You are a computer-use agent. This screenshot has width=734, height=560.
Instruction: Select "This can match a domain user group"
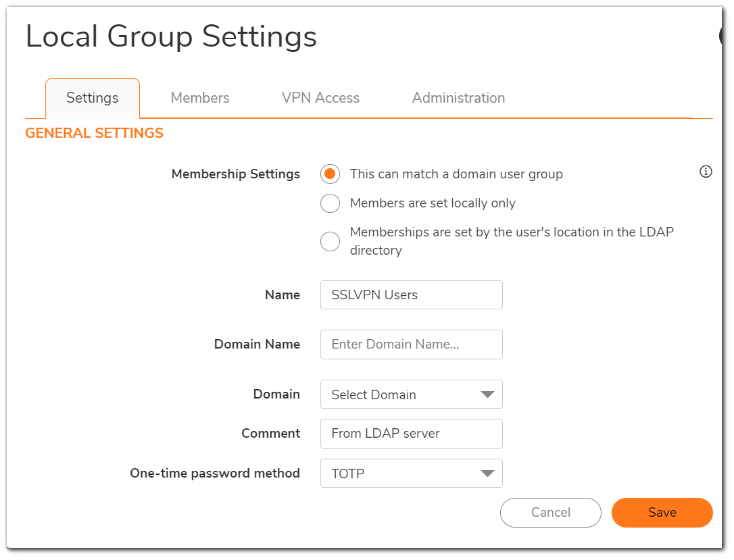click(330, 174)
